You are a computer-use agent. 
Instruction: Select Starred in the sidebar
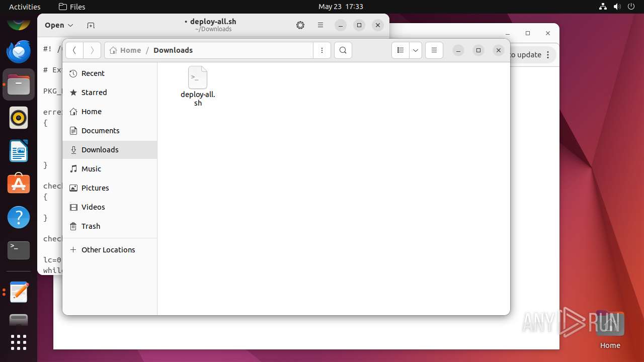point(110,93)
